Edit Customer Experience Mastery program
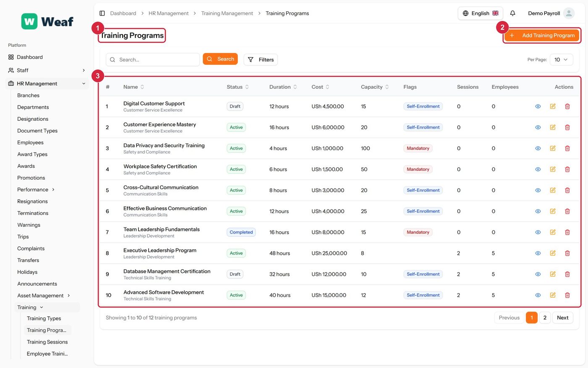 [x=553, y=127]
